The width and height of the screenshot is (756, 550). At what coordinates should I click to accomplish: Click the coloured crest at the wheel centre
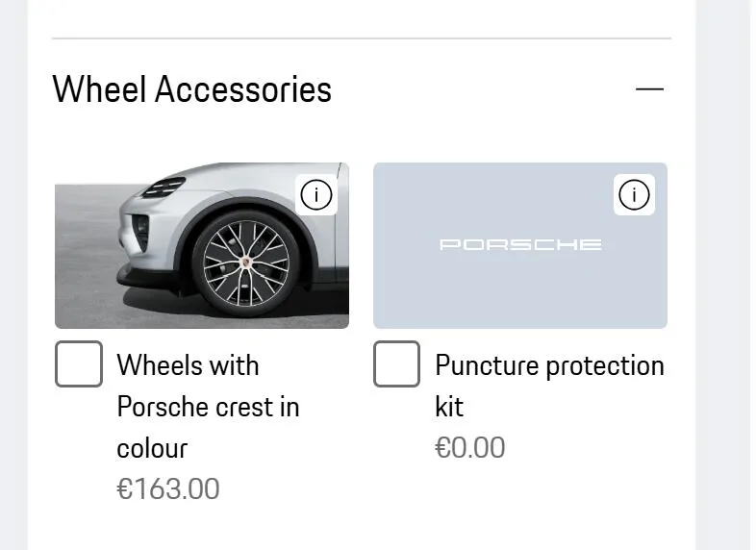click(x=246, y=261)
